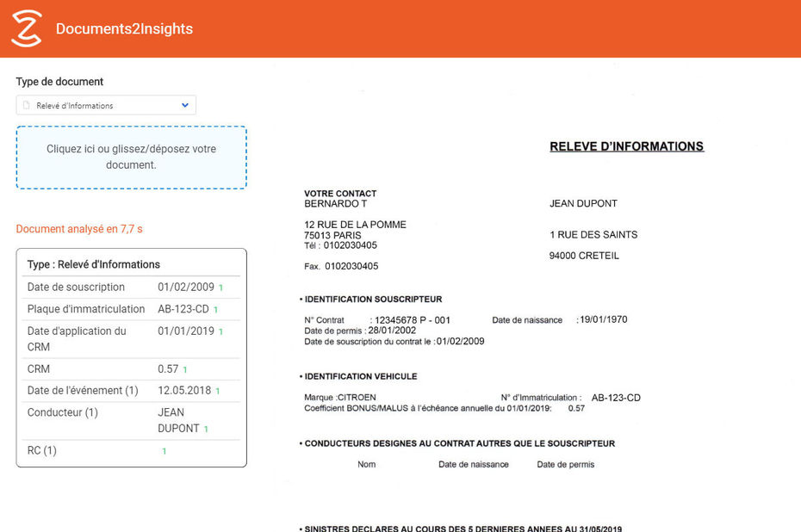Click the RELEVE D'INFORMATIONS document title
This screenshot has height=532, width=801.
pos(627,146)
